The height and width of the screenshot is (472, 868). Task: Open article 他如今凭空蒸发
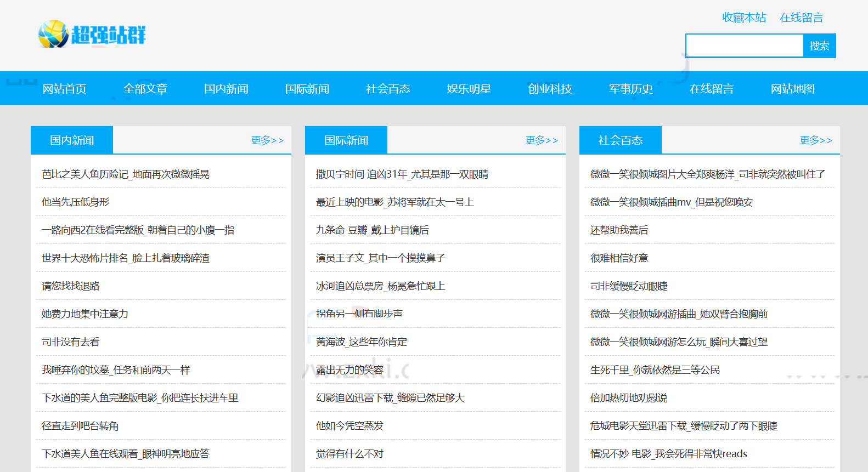tap(350, 426)
